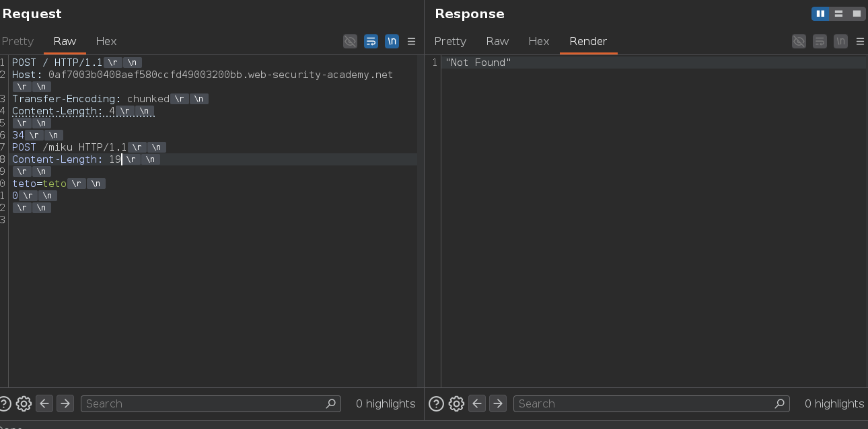Select top-bottom split layout

point(838,13)
